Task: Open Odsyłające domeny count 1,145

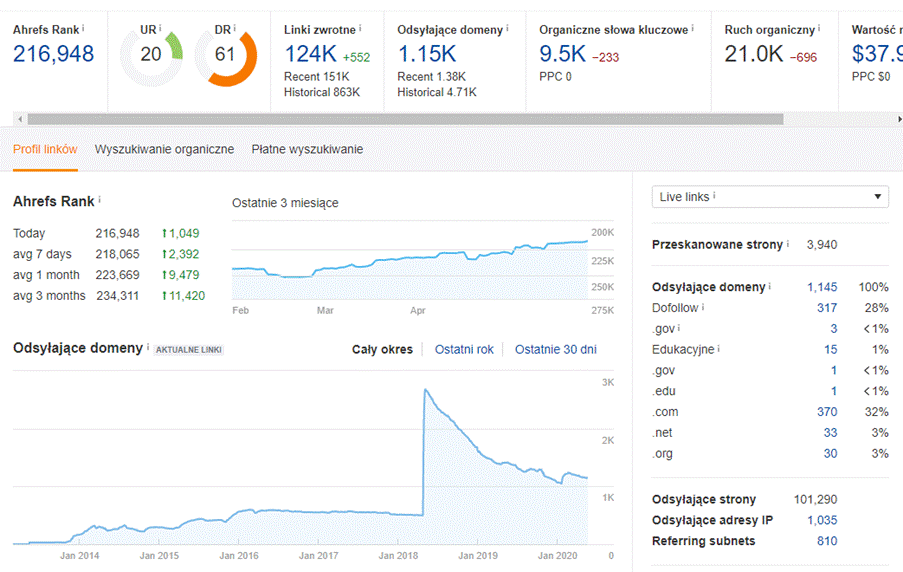Action: tap(822, 287)
